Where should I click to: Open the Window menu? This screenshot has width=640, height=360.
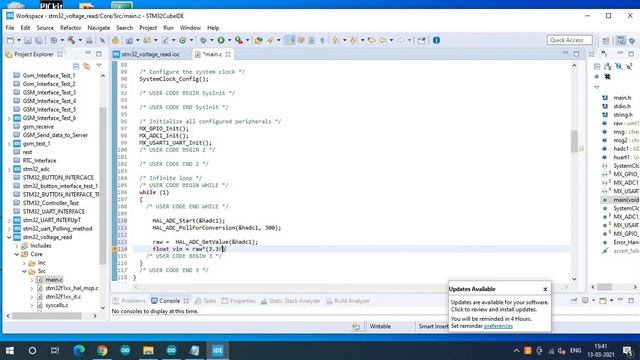coord(190,28)
